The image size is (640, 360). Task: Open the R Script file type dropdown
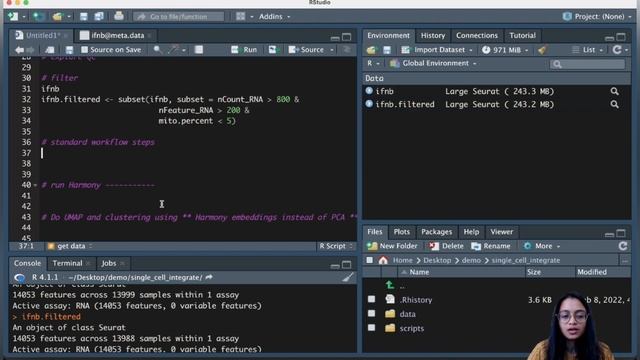pyautogui.click(x=336, y=246)
